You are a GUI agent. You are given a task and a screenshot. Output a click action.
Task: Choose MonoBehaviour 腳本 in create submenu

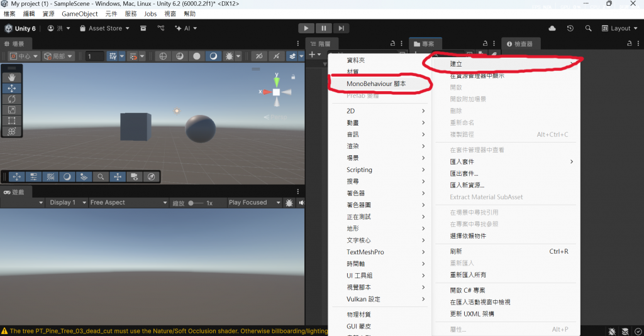[x=380, y=84]
